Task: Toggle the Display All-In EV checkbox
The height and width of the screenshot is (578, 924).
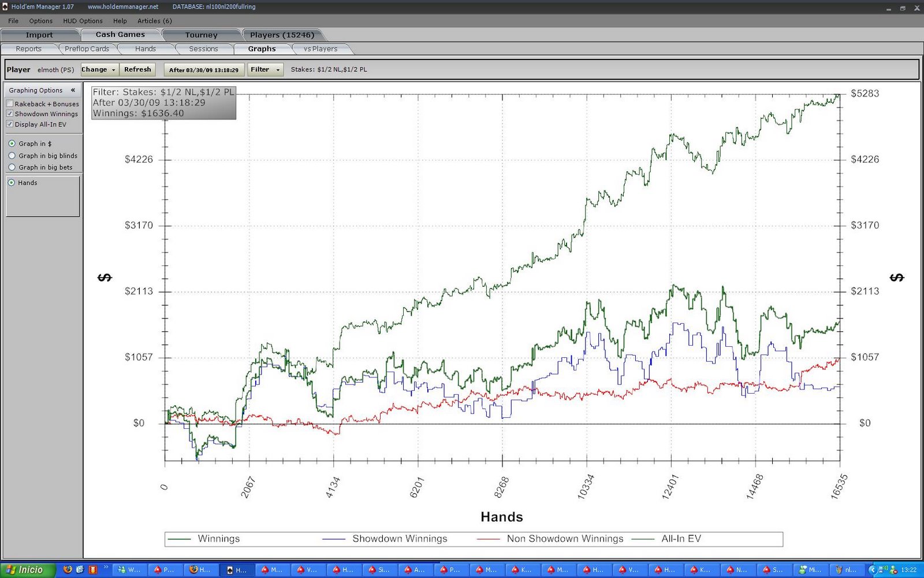Action: (10, 124)
